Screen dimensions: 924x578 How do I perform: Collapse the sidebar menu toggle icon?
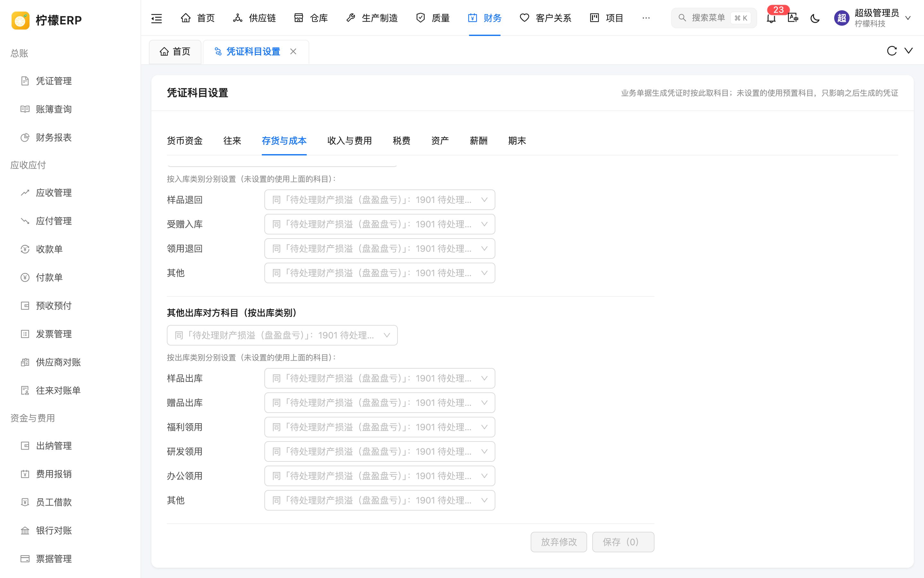tap(157, 18)
